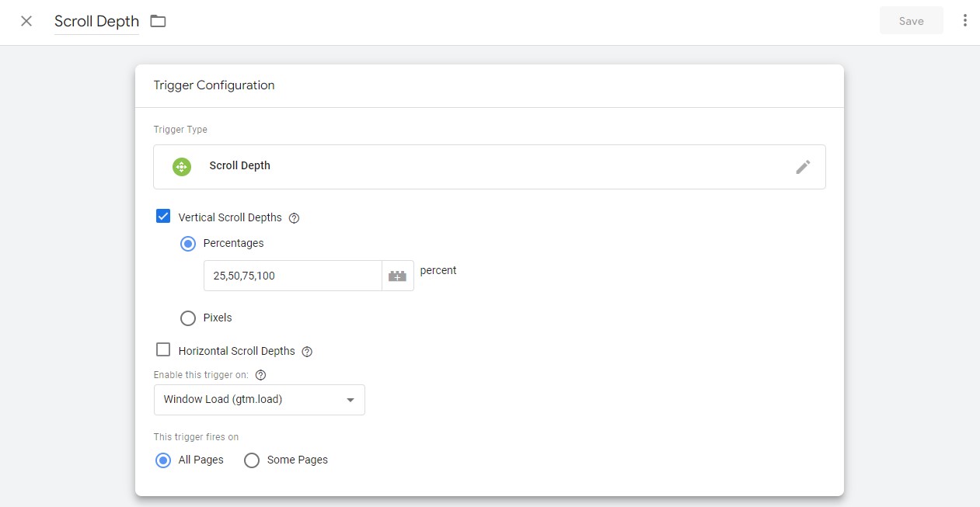The image size is (980, 507).
Task: Click the Scroll Depth trigger name title
Action: (96, 21)
